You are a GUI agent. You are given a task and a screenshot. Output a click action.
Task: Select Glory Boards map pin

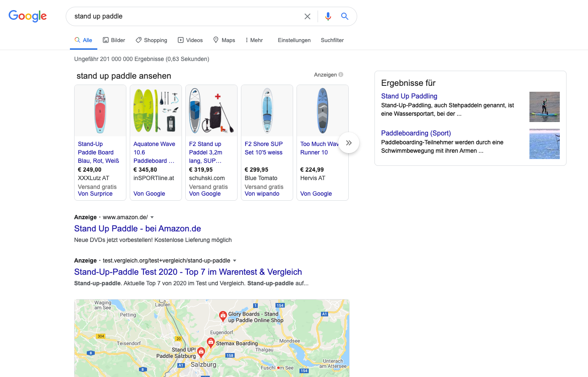pyautogui.click(x=223, y=316)
